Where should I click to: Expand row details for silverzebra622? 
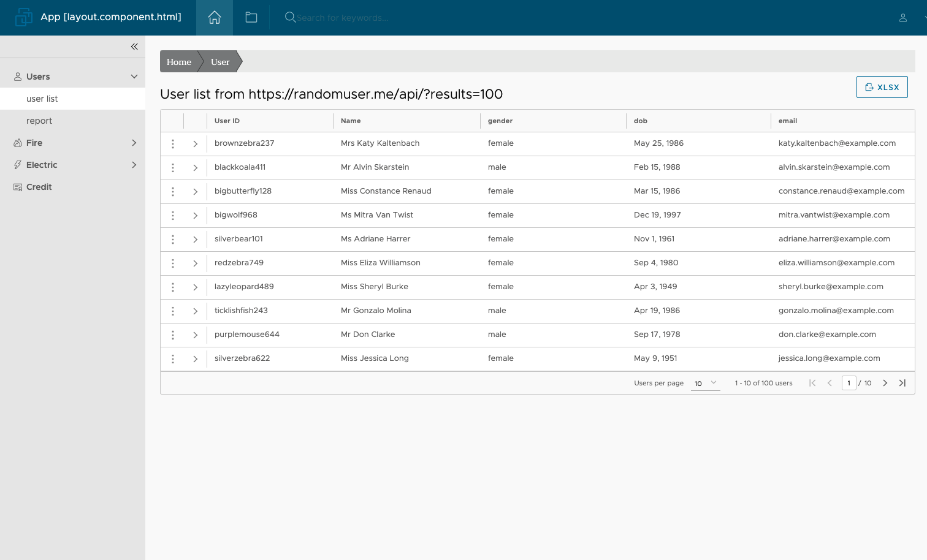point(196,359)
